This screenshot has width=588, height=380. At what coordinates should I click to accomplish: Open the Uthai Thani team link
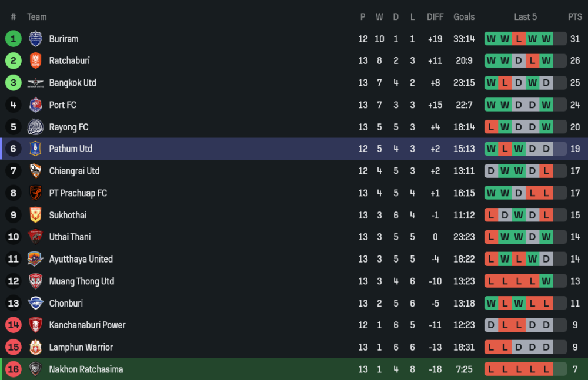(69, 237)
